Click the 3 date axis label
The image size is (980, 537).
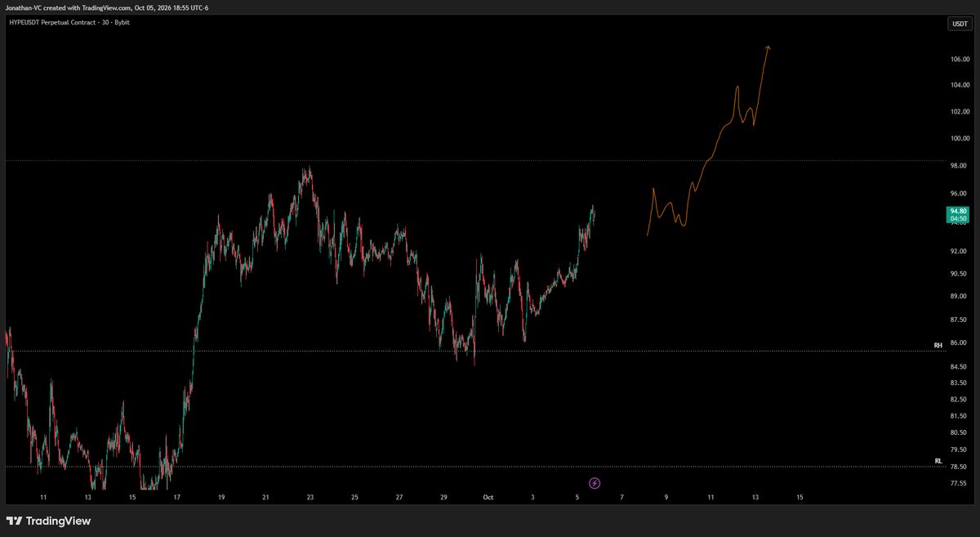point(532,497)
